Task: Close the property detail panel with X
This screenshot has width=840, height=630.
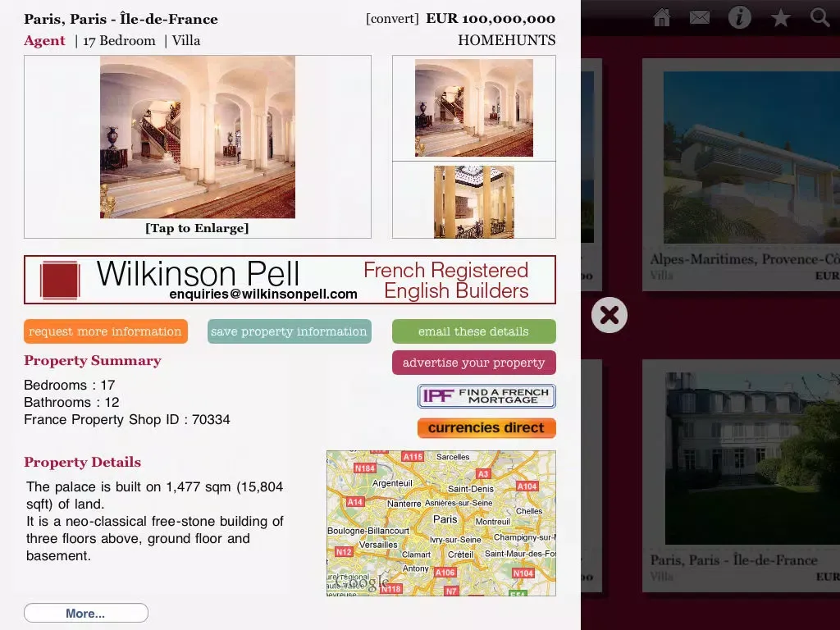Action: (x=609, y=315)
